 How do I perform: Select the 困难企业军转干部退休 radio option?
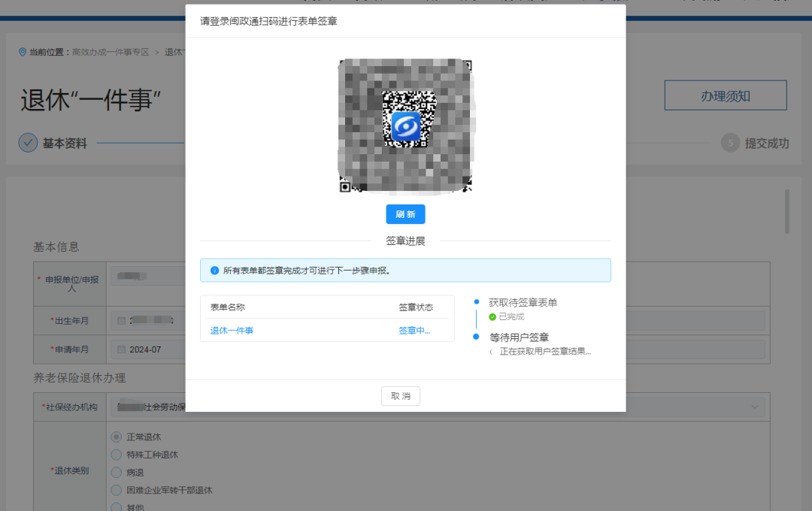[x=117, y=490]
